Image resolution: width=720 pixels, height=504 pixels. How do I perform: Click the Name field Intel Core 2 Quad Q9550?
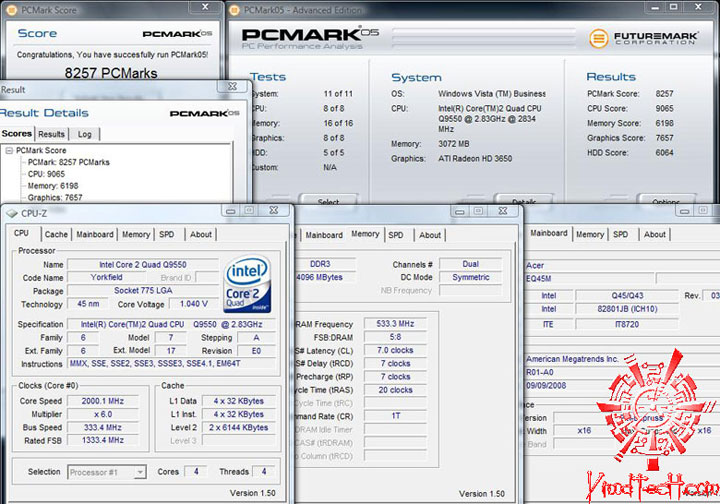[143, 264]
